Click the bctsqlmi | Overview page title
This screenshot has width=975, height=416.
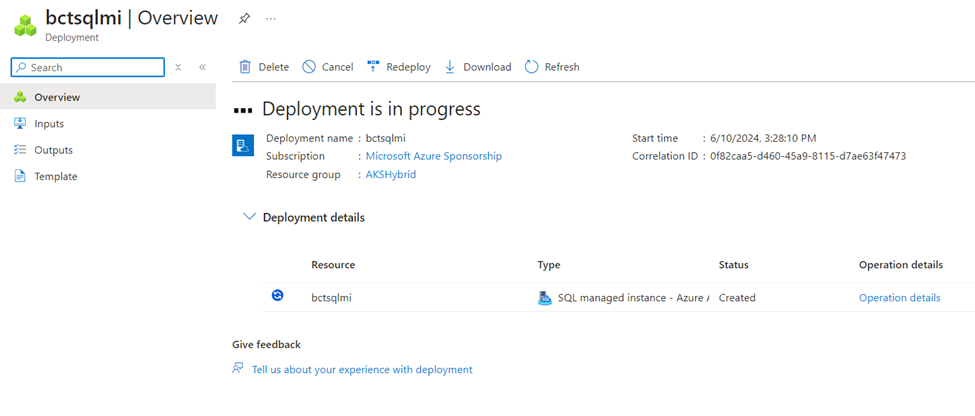click(x=132, y=18)
